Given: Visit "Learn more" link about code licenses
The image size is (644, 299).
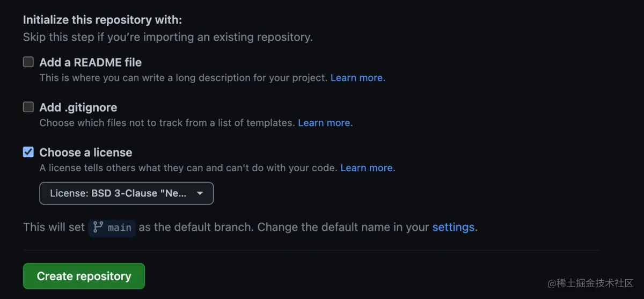Looking at the screenshot, I should coord(367,168).
